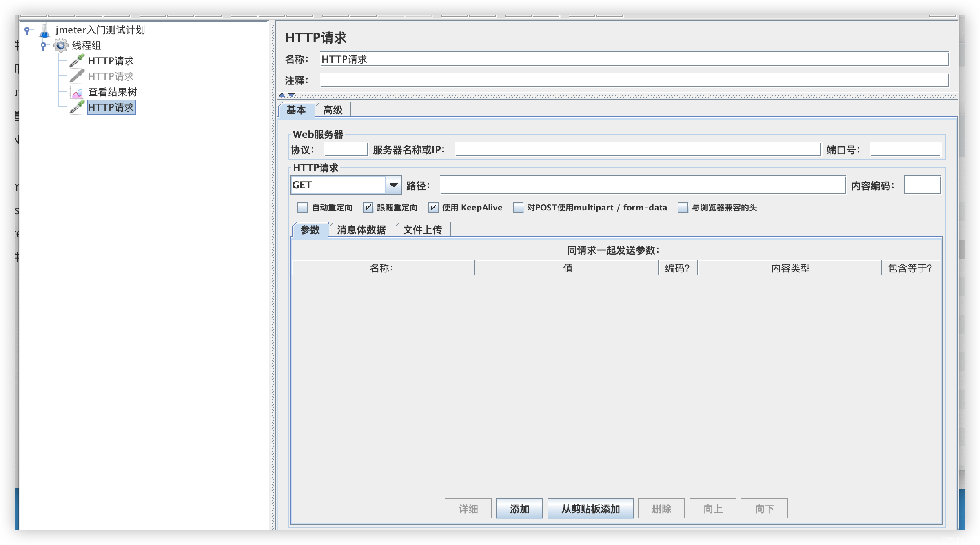This screenshot has width=980, height=545.
Task: Click the 详细 button
Action: (x=468, y=509)
